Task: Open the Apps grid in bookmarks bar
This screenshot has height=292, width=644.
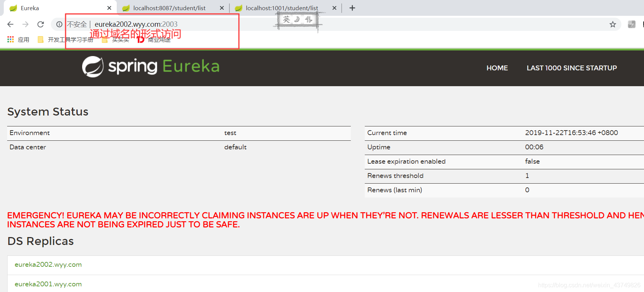Action: [x=18, y=40]
